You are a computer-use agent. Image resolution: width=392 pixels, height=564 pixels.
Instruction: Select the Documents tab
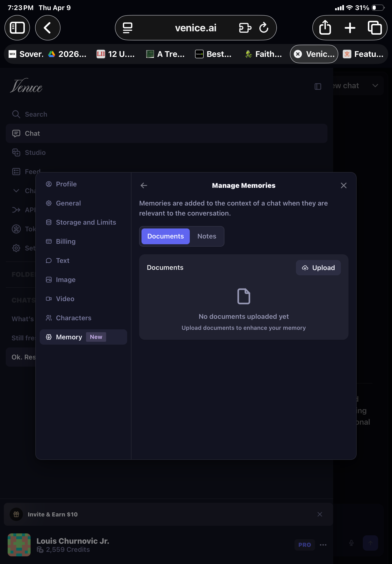166,236
